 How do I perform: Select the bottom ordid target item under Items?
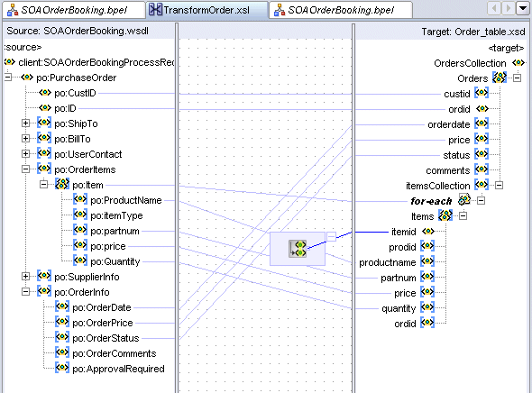point(405,324)
